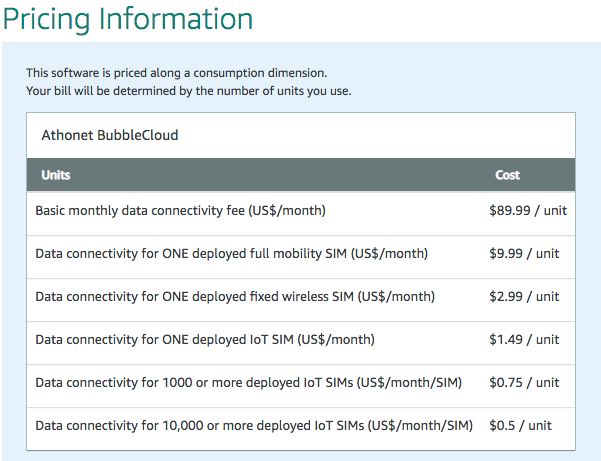Select the full mobility SIM row label

pos(231,254)
